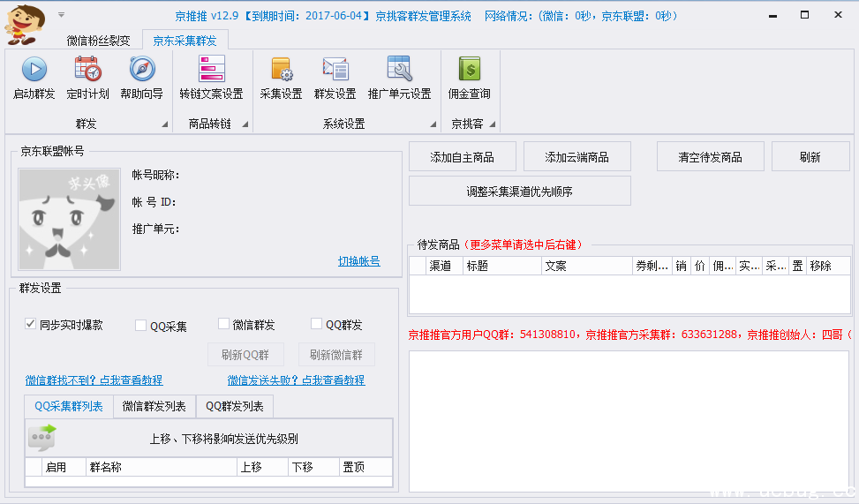The height and width of the screenshot is (504, 859).
Task: Click the 群名称 column header
Action: (x=161, y=467)
